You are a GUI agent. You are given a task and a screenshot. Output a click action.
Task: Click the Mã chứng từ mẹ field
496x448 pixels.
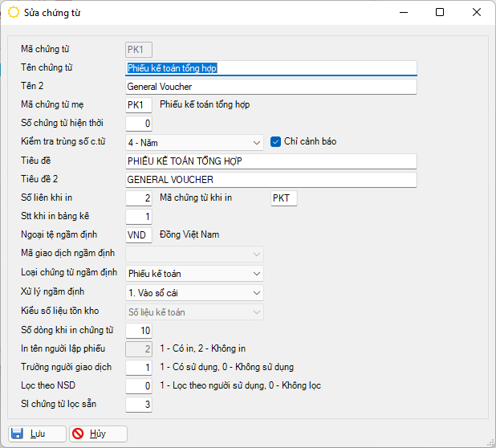click(139, 105)
